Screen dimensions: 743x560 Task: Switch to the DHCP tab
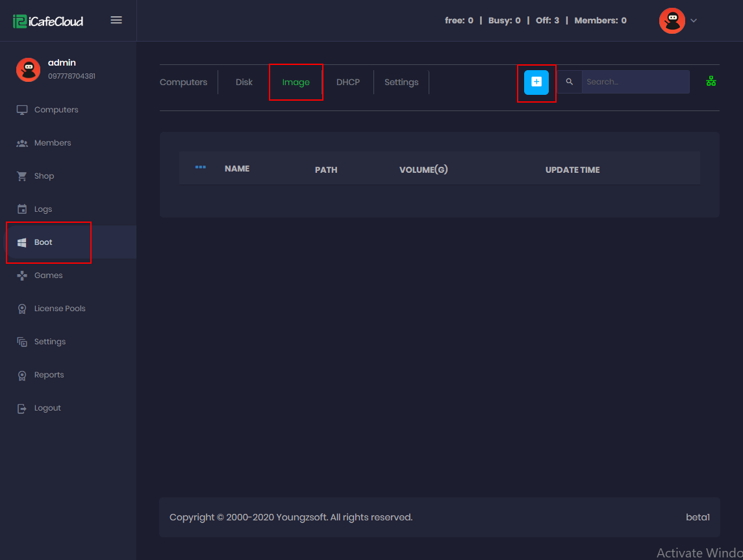tap(348, 82)
